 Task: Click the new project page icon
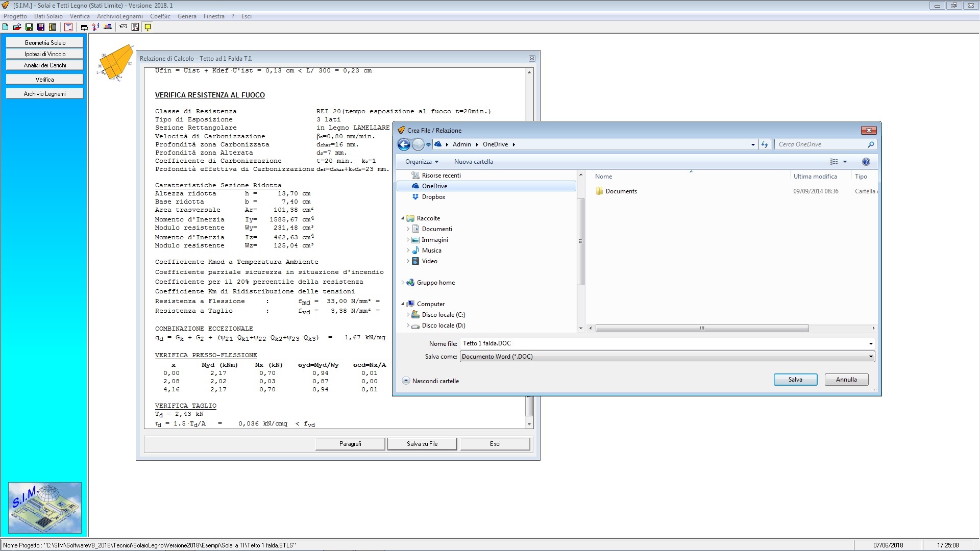5,27
